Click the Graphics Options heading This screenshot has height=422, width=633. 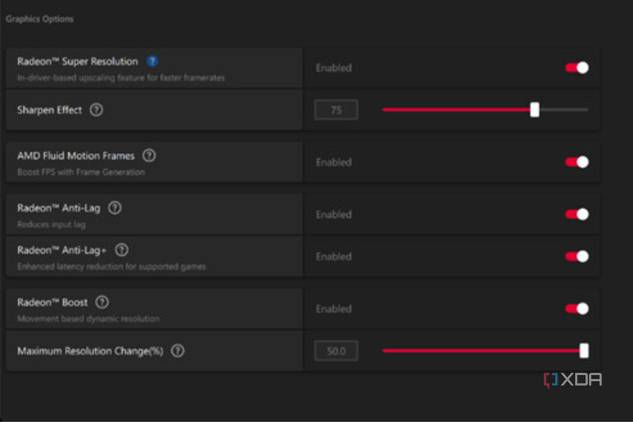pyautogui.click(x=40, y=19)
